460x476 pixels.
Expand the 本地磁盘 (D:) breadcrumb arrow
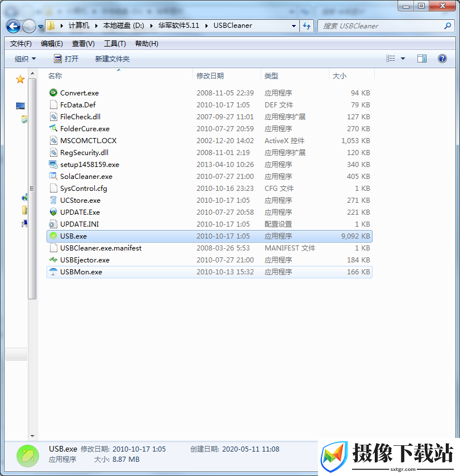151,26
